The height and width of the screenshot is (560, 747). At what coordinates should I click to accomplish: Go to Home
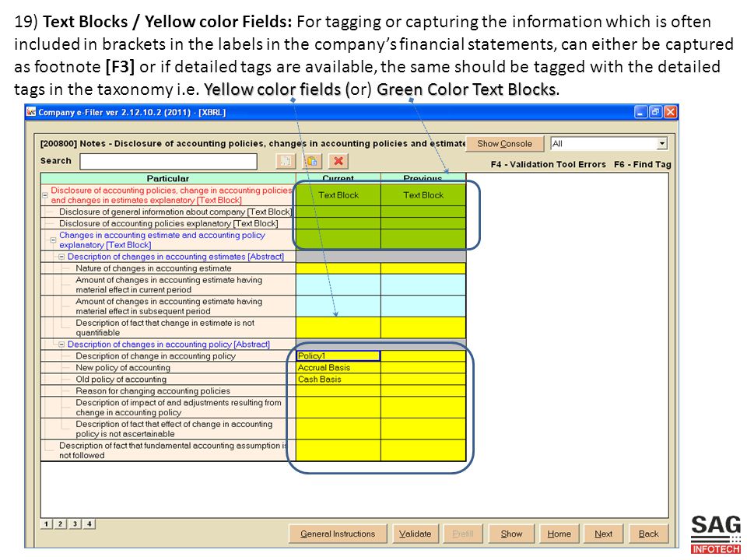click(559, 534)
